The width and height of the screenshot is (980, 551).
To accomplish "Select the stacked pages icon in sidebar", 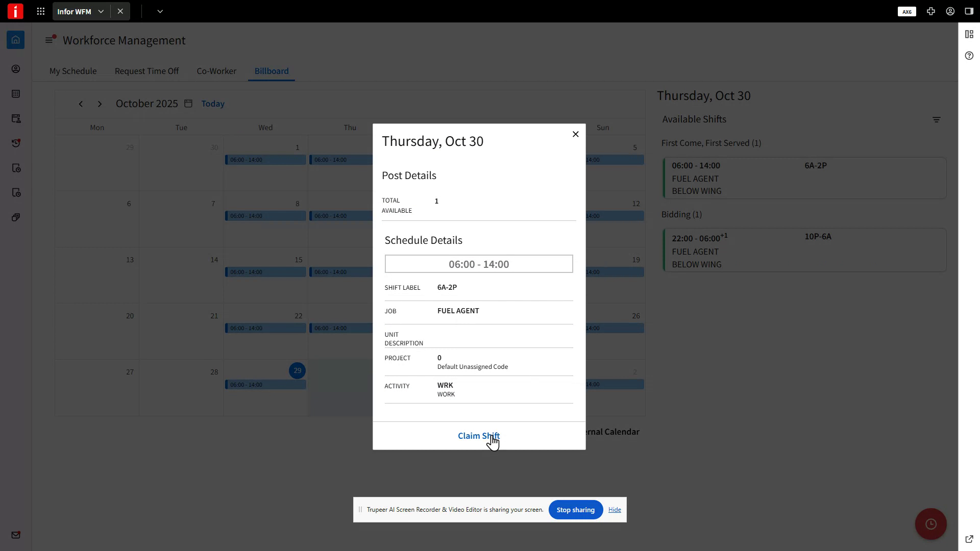I will [x=16, y=217].
